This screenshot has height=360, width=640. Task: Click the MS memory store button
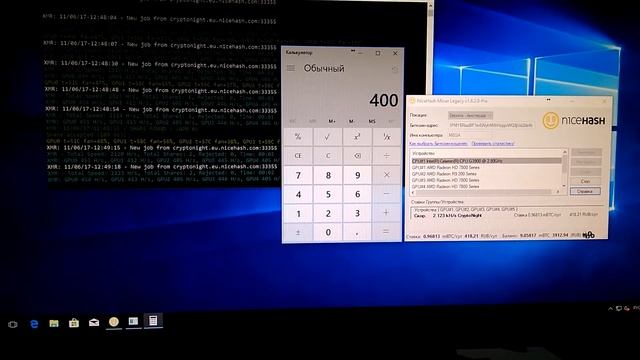click(372, 121)
